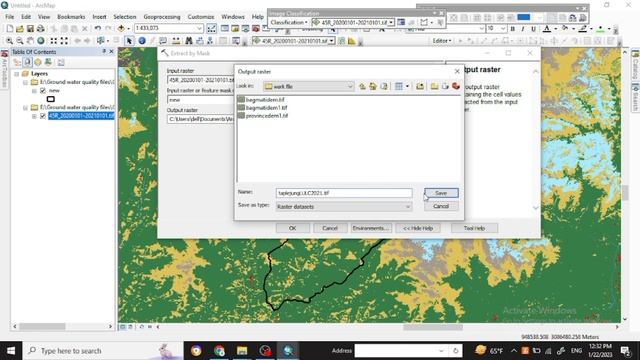The height and width of the screenshot is (360, 640).
Task: Open the Geoprocessing menu
Action: point(162,17)
